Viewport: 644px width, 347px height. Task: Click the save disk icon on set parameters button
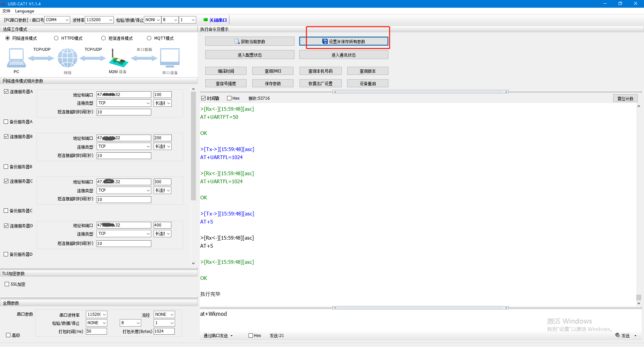(325, 42)
